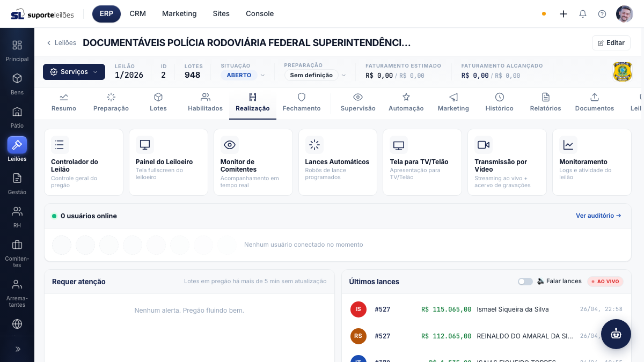This screenshot has width=644, height=362.
Task: Switch to the Marketing module in the top bar
Action: [179, 14]
